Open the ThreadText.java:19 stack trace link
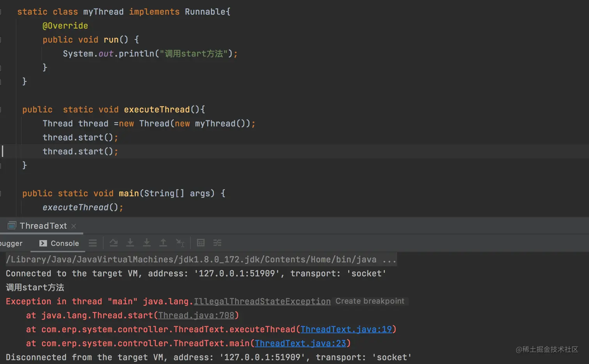Image resolution: width=589 pixels, height=364 pixels. [346, 329]
